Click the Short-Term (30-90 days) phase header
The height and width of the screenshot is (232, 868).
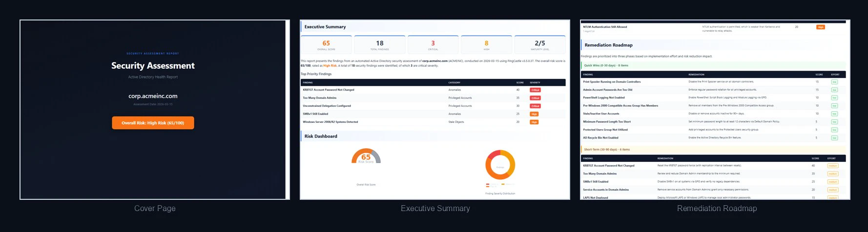[713, 150]
